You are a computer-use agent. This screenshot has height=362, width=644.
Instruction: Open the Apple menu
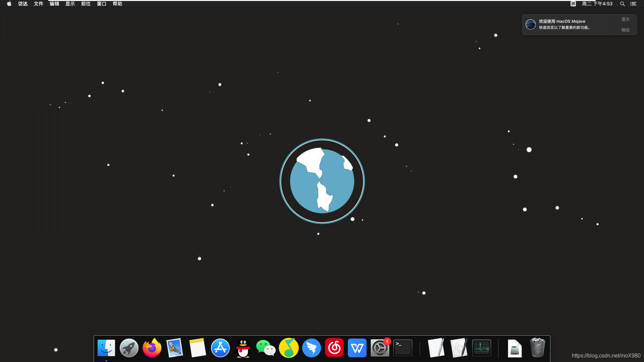(9, 4)
